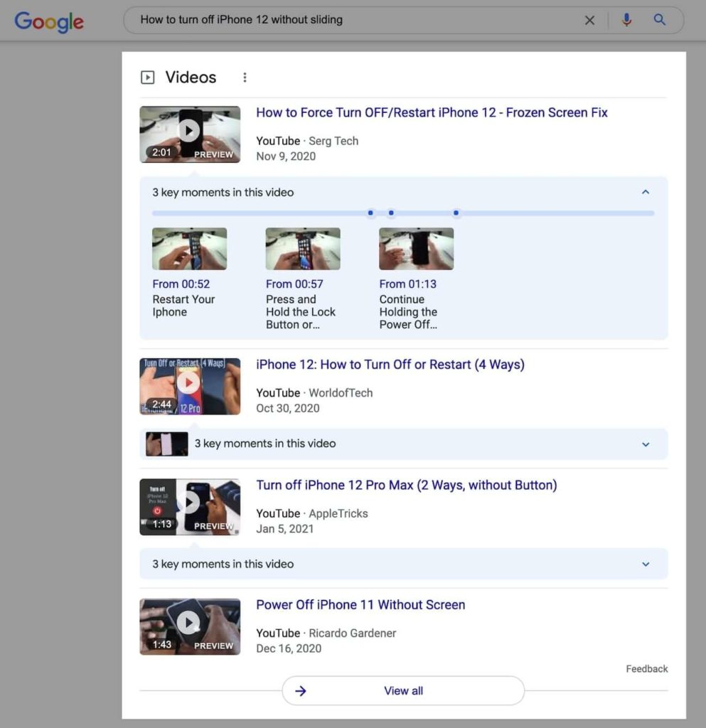
Task: Clear the search query with the X icon
Action: point(589,21)
